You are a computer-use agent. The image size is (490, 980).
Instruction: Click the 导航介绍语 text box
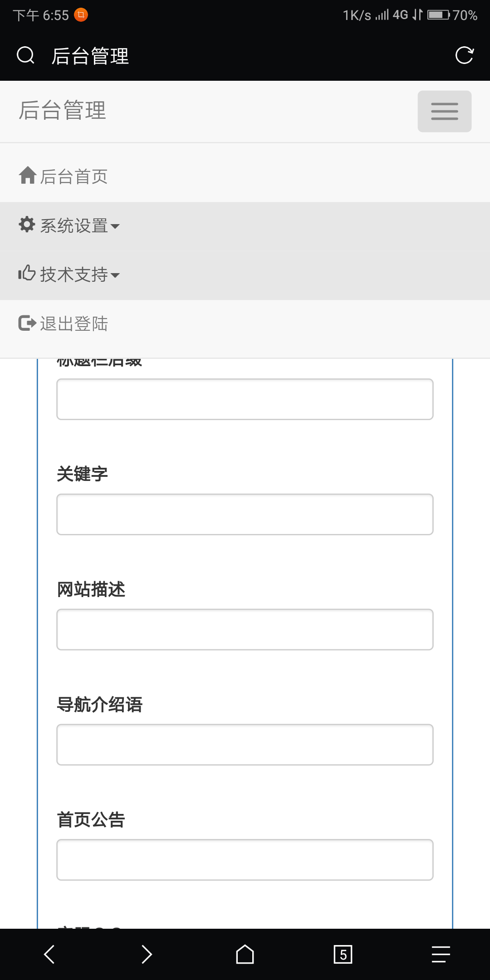(x=245, y=745)
